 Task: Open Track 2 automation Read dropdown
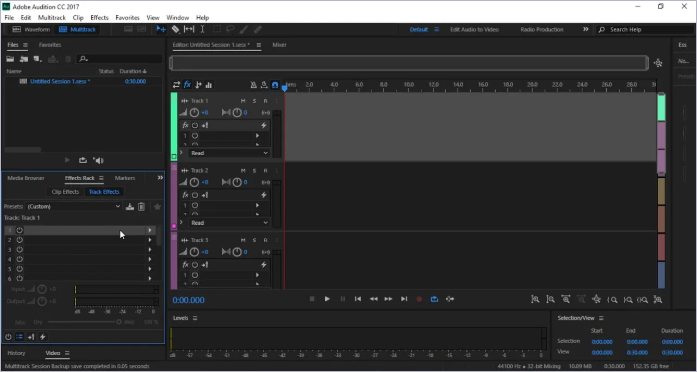pos(229,223)
